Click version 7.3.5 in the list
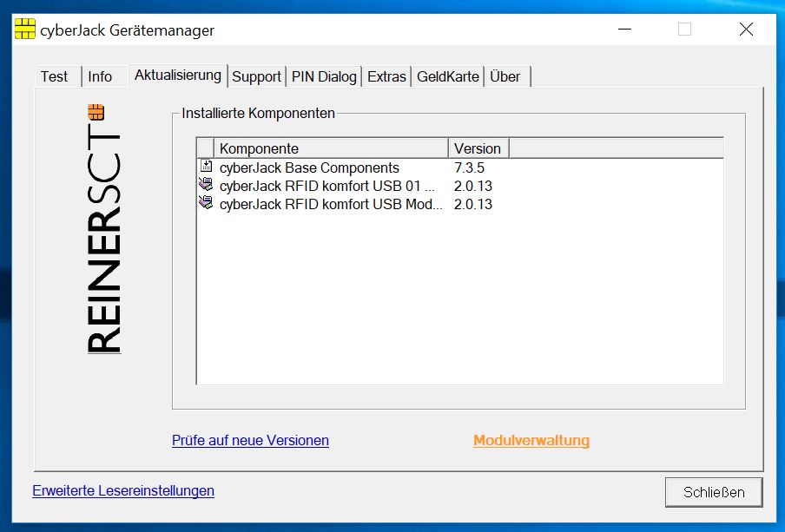This screenshot has width=785, height=532. 469,167
